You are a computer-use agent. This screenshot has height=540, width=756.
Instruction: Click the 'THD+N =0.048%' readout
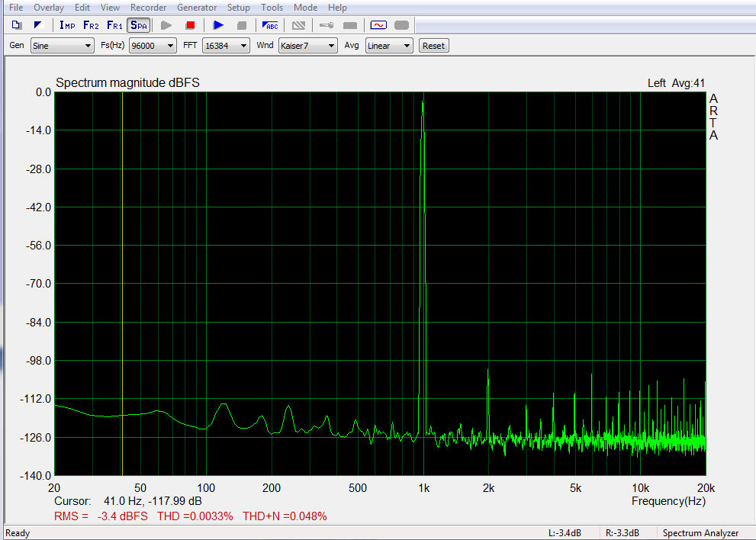[x=285, y=516]
